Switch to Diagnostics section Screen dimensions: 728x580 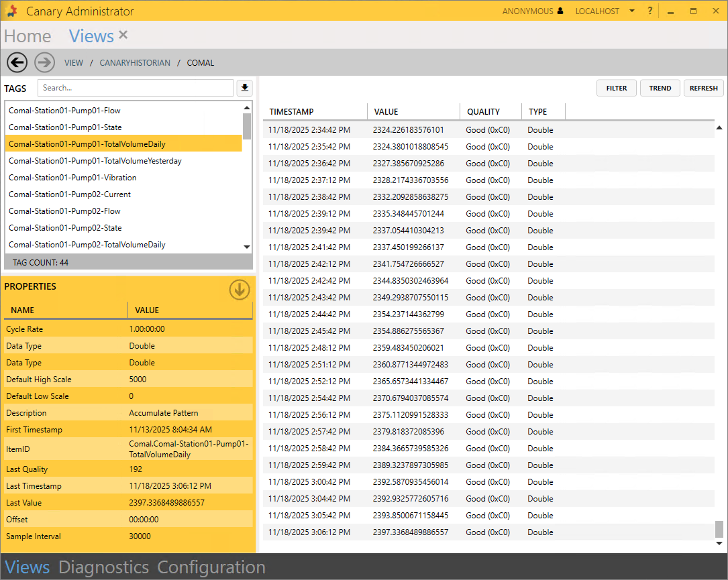[103, 567]
